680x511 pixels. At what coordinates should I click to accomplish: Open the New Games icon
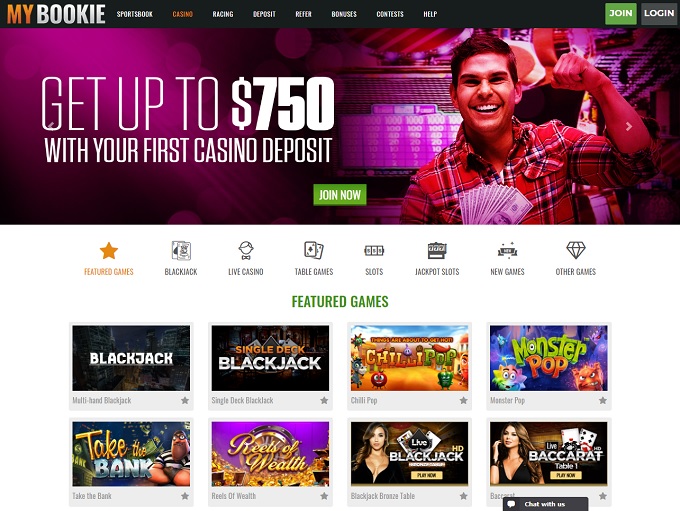(x=507, y=250)
